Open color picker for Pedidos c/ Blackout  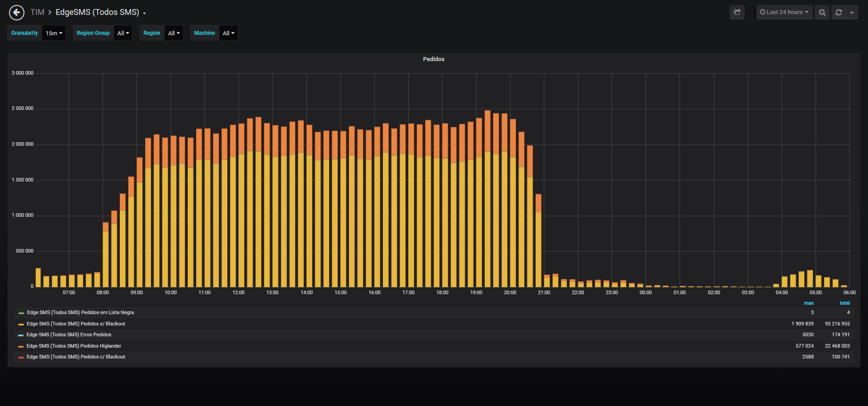pyautogui.click(x=21, y=357)
